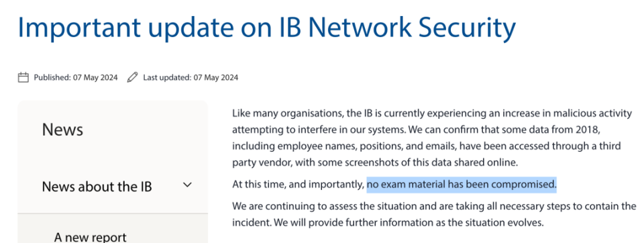Click the phrase attempting to interfere in our systems

(x=318, y=130)
